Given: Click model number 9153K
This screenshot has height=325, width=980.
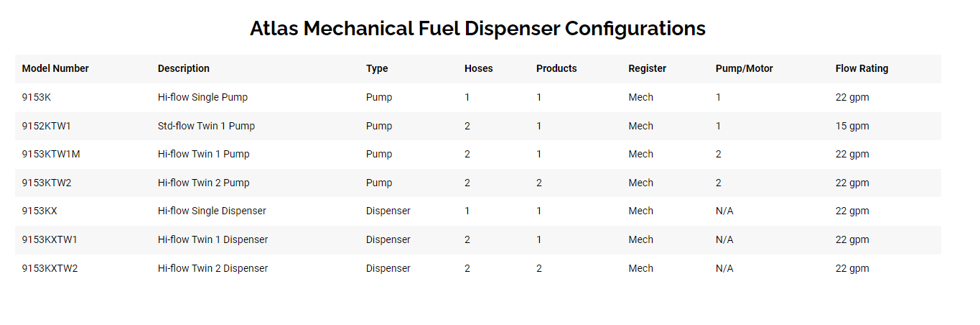Looking at the screenshot, I should click(x=37, y=97).
